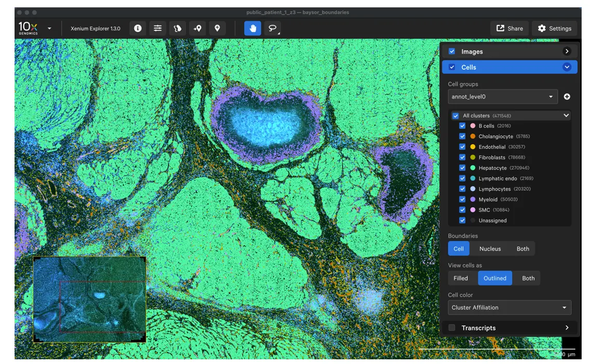Viewport: 590px width, 364px height.
Task: Toggle the All clusters checkbox
Action: click(x=455, y=116)
